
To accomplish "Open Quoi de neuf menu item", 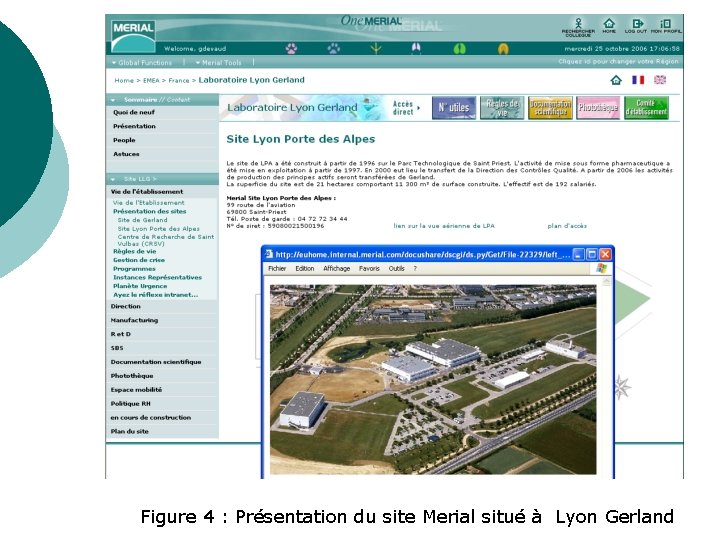I will [x=134, y=112].
